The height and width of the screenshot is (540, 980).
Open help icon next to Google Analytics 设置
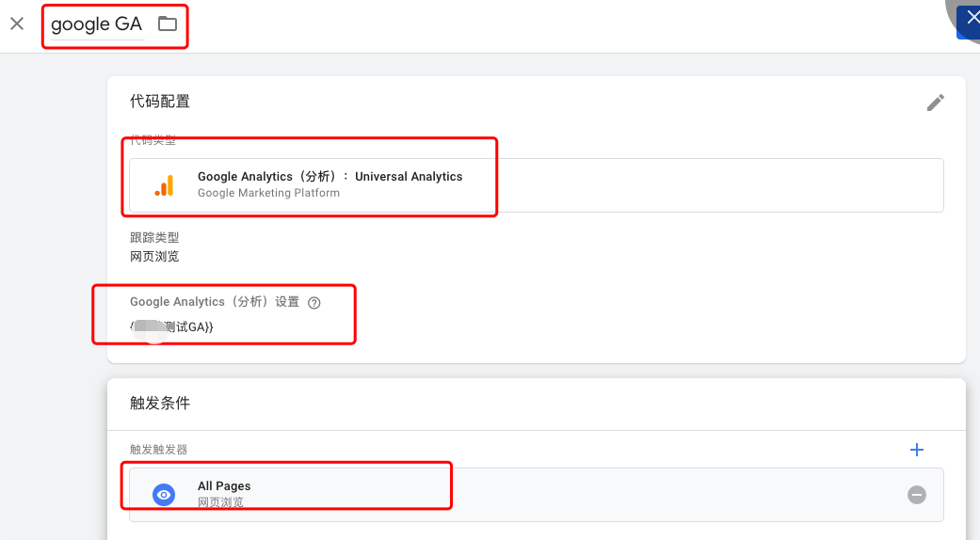[314, 303]
